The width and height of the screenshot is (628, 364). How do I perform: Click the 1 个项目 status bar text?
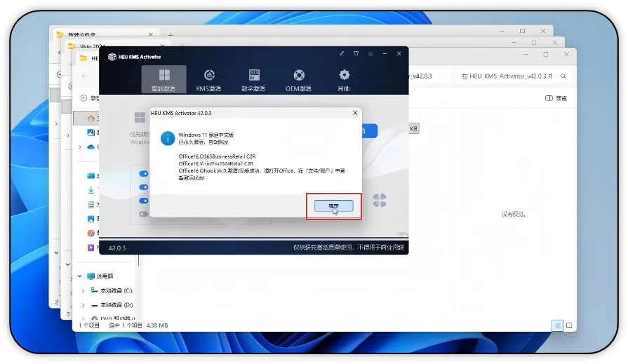pyautogui.click(x=89, y=325)
